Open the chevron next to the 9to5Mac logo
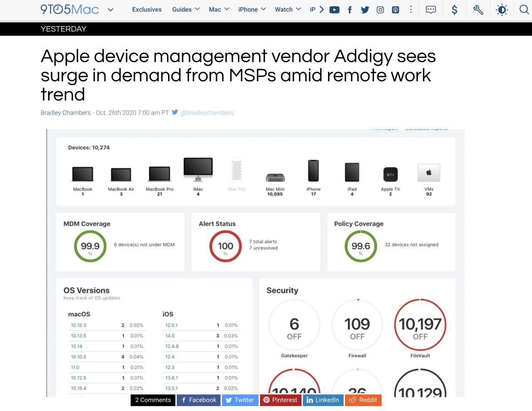This screenshot has width=532, height=411. tap(110, 9)
